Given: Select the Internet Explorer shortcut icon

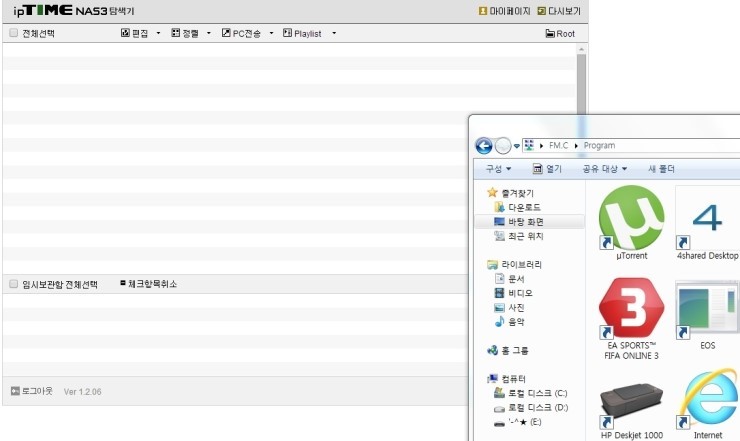Looking at the screenshot, I should click(x=707, y=399).
